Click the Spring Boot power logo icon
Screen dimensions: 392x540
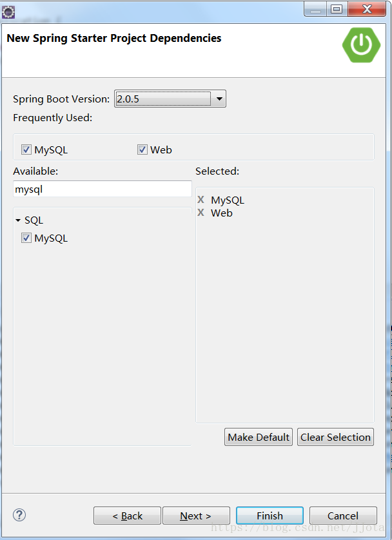361,44
